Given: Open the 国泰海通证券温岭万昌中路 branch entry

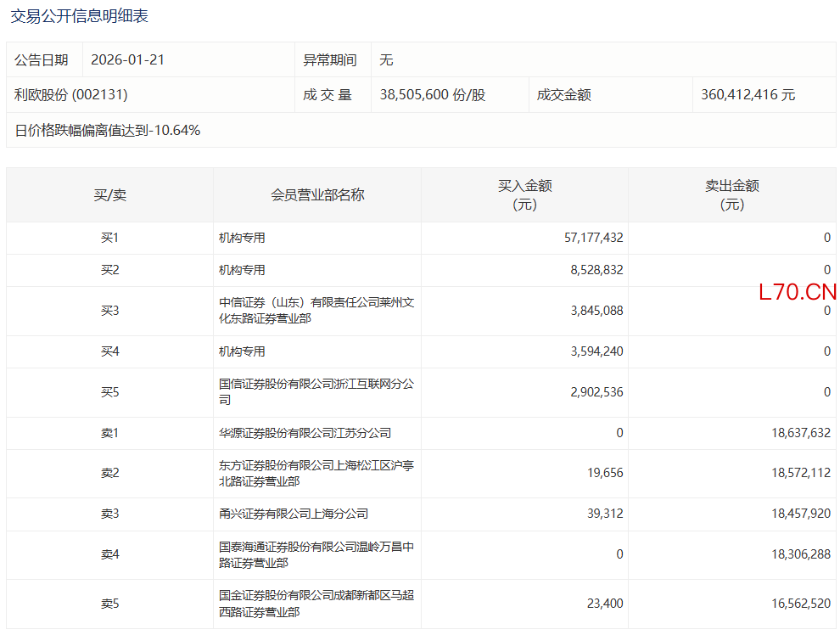Looking at the screenshot, I should tap(316, 555).
